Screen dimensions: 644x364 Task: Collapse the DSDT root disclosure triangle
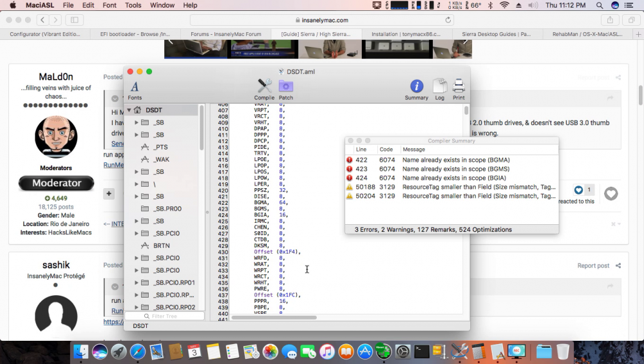coord(129,110)
